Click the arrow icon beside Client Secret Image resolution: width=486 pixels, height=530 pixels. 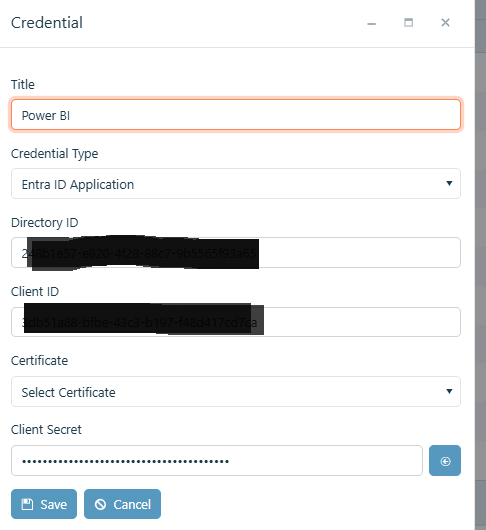pos(445,461)
